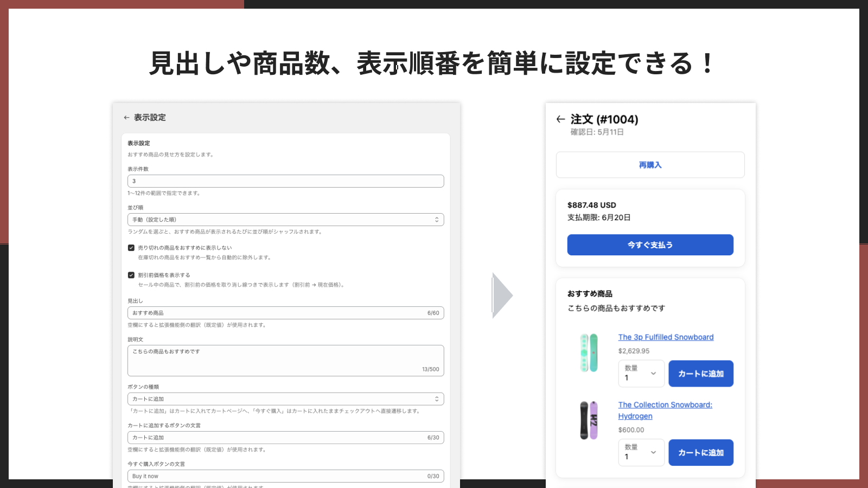This screenshot has width=868, height=488.
Task: Click the 表示件数 number field
Action: click(286, 181)
